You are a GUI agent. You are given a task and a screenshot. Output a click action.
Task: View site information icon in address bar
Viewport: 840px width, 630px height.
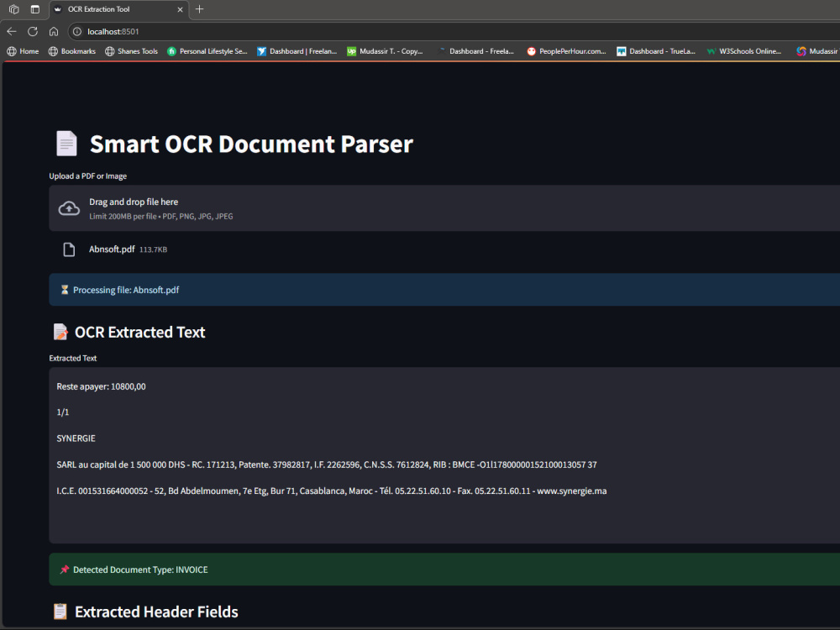click(x=77, y=32)
